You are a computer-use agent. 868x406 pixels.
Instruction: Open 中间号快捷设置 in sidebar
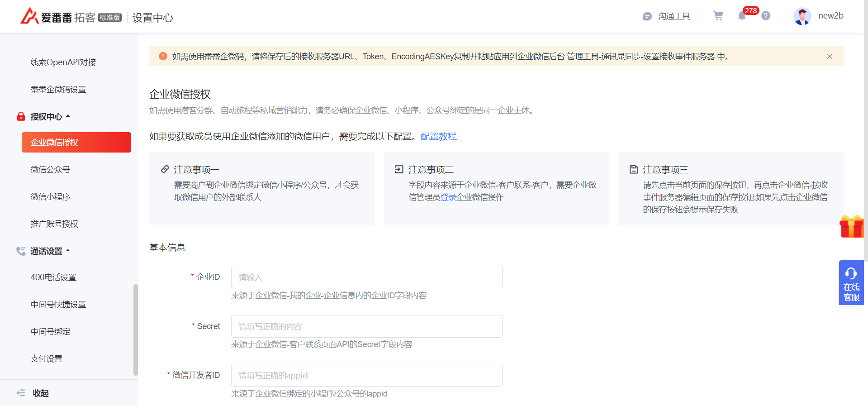pyautogui.click(x=58, y=304)
